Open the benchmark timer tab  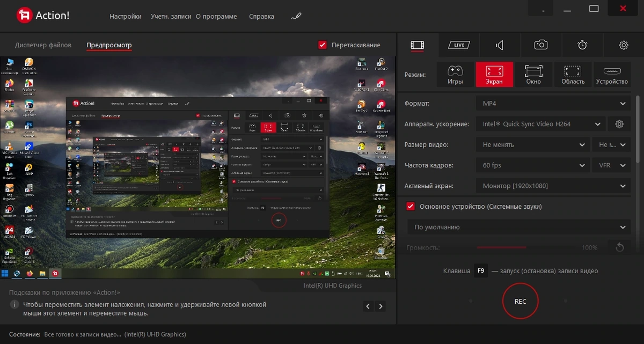(x=582, y=45)
